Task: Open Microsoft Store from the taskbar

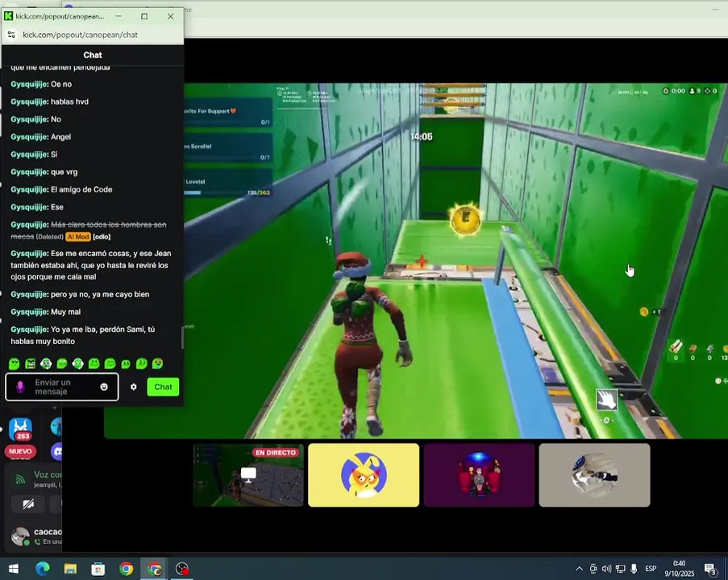Action: coord(98,569)
